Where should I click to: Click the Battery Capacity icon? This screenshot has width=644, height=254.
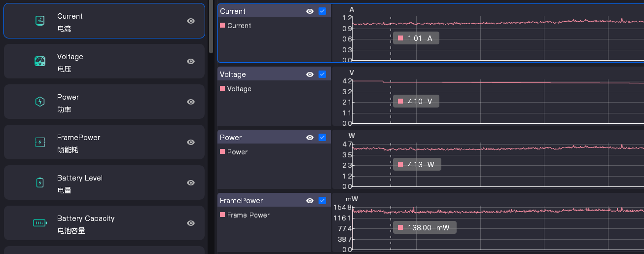point(40,223)
